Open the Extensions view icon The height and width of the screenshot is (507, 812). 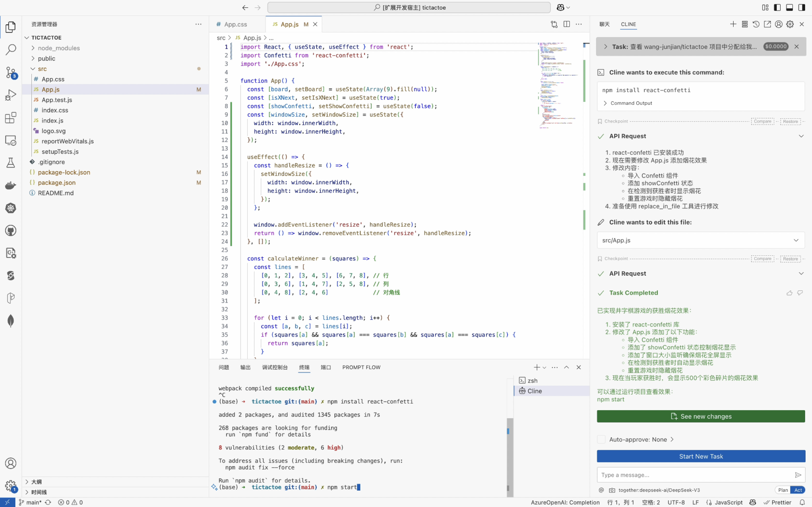click(11, 118)
